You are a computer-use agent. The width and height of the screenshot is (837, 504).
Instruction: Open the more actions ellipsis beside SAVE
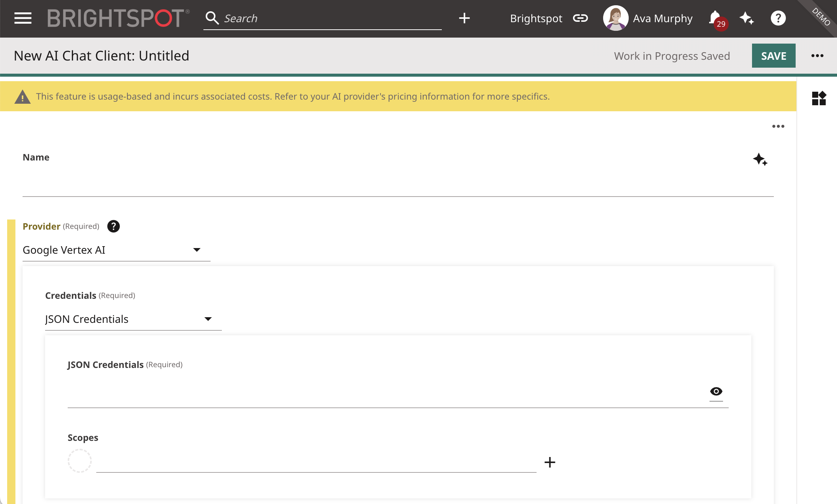(x=817, y=56)
